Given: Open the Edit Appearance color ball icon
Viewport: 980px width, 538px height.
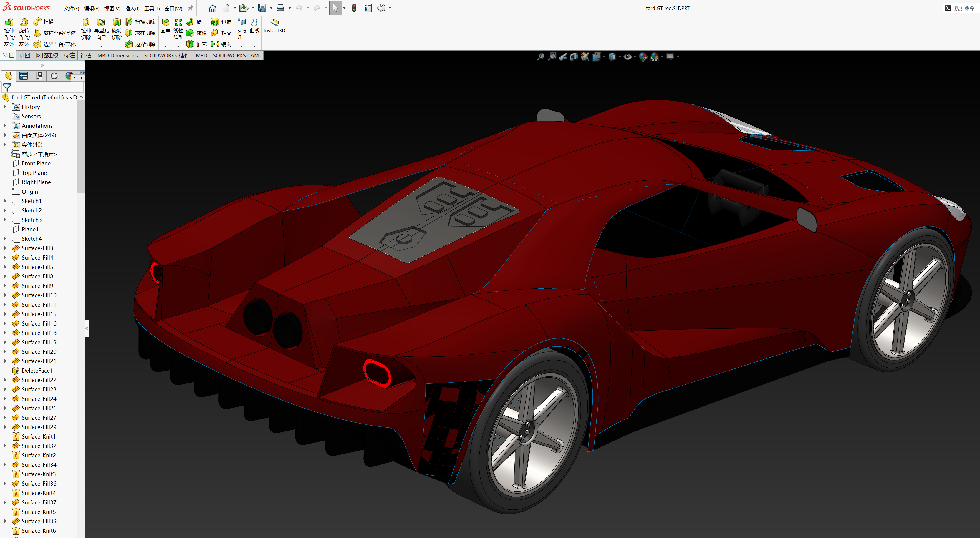Looking at the screenshot, I should 643,57.
